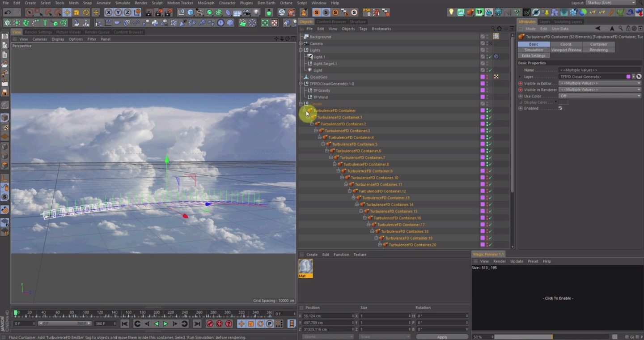This screenshot has width=644, height=340.
Task: Expand the Camera object in tree
Action: tap(301, 43)
